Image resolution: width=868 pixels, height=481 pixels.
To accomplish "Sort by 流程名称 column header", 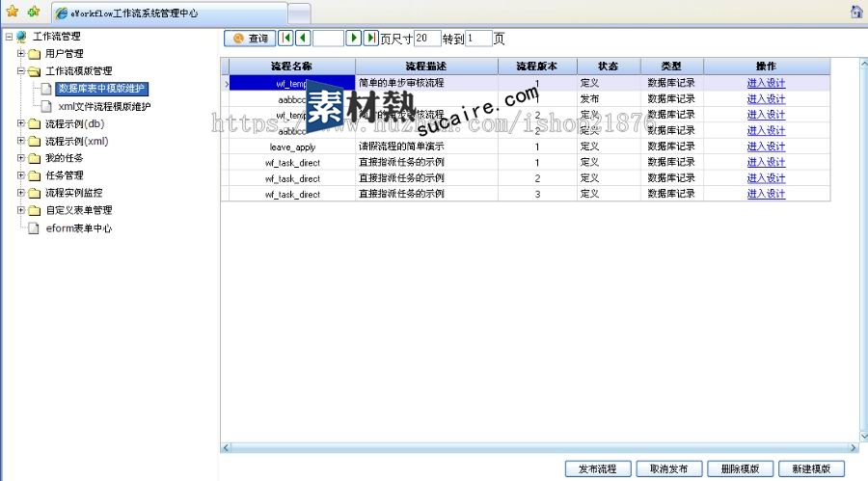I will [x=291, y=66].
